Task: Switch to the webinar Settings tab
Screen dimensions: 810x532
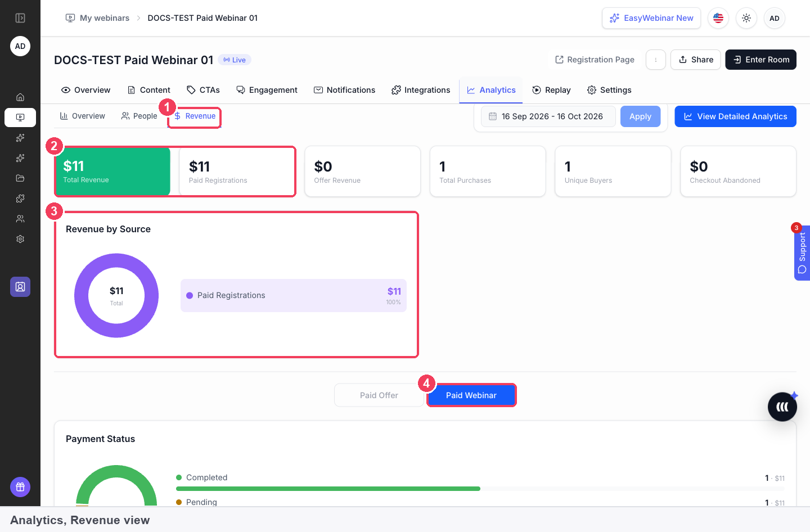Action: [609, 90]
